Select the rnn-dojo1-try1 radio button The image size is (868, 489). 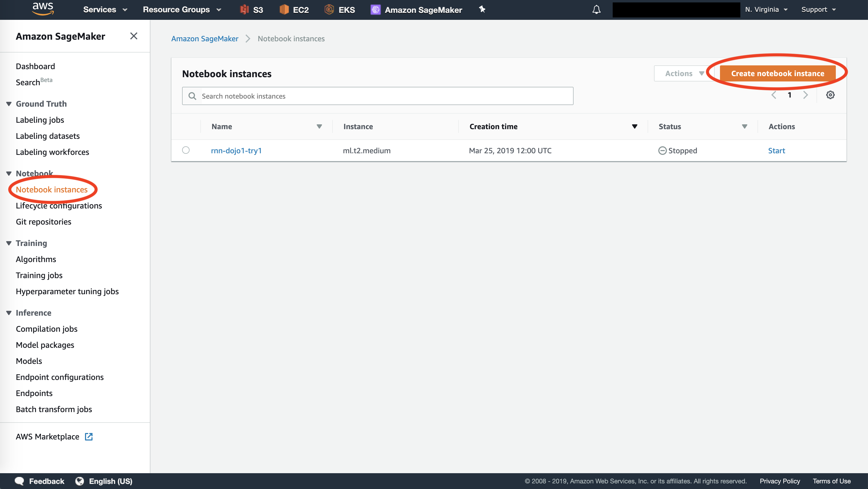pyautogui.click(x=186, y=150)
